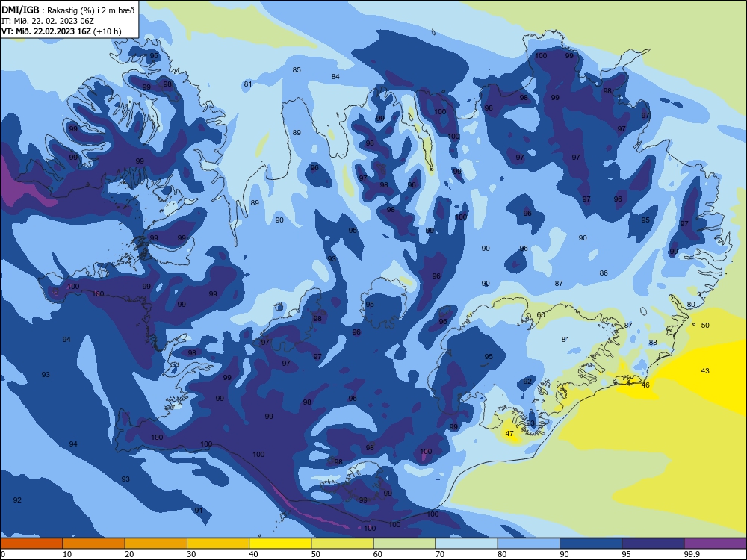747x560 pixels.
Task: Select the 50–60 yellow-green legend swatch
Action: (342, 544)
